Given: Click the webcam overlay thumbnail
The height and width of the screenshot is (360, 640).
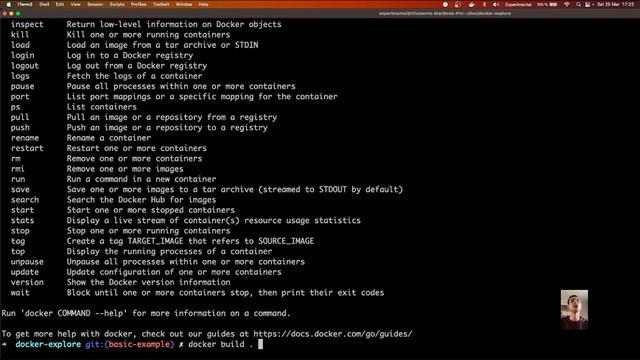Looking at the screenshot, I should 574,310.
